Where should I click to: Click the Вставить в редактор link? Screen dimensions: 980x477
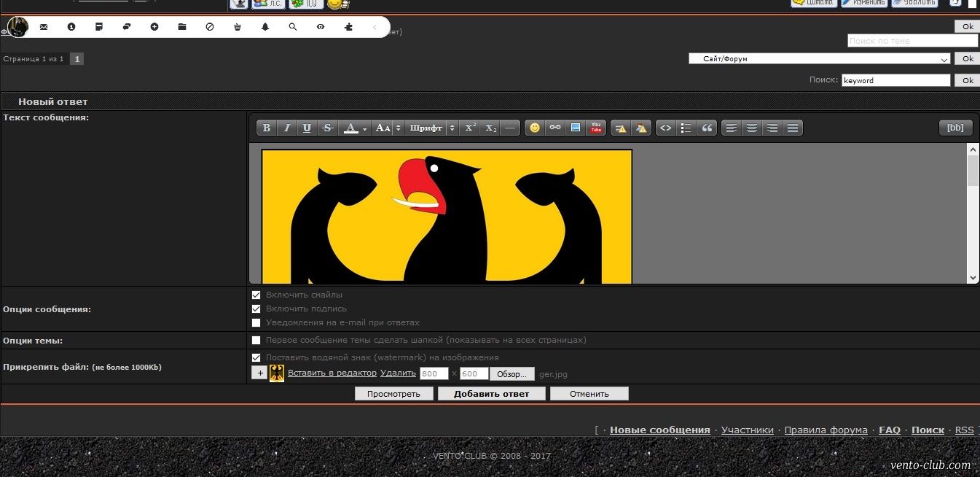(x=332, y=373)
